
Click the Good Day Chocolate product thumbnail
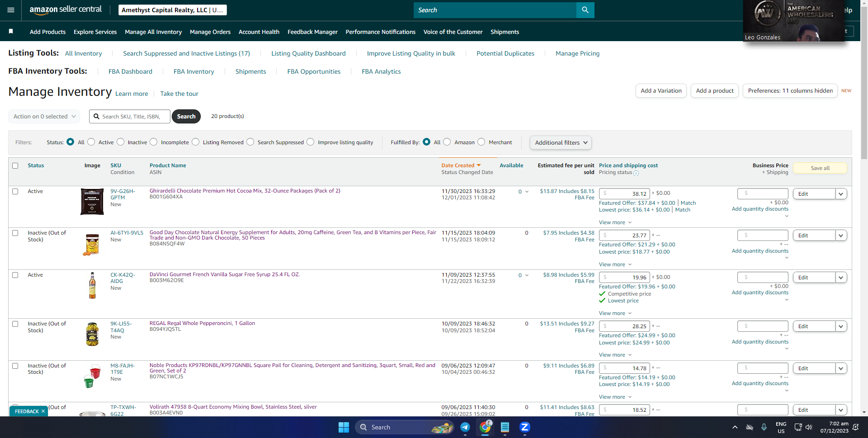tap(92, 245)
